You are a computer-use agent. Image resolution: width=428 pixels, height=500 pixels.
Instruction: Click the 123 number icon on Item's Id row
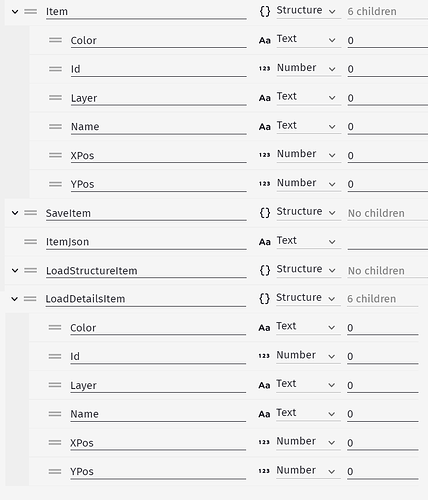point(265,69)
